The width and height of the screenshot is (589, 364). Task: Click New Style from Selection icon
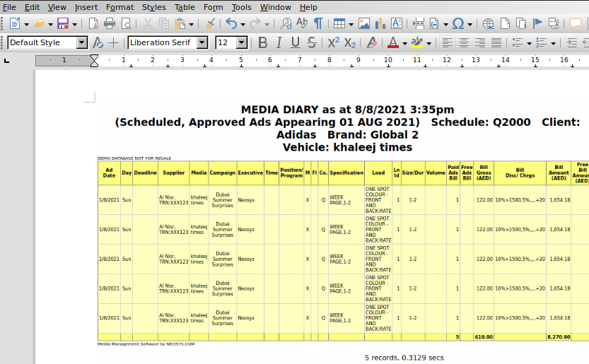113,43
